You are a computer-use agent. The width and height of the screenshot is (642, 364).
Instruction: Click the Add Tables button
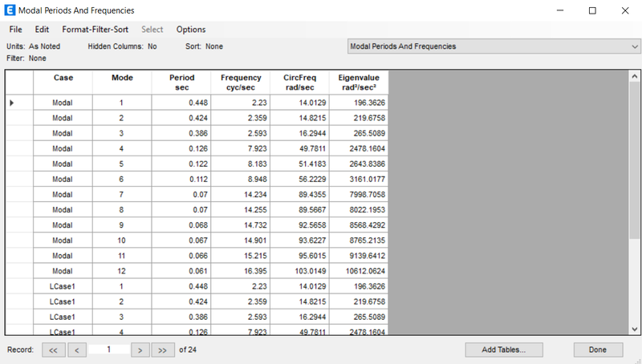click(504, 350)
